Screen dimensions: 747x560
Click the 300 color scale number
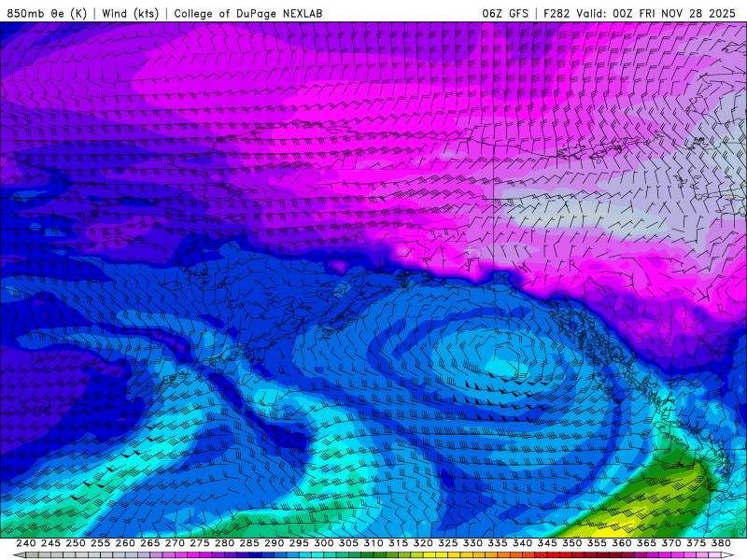click(x=324, y=543)
